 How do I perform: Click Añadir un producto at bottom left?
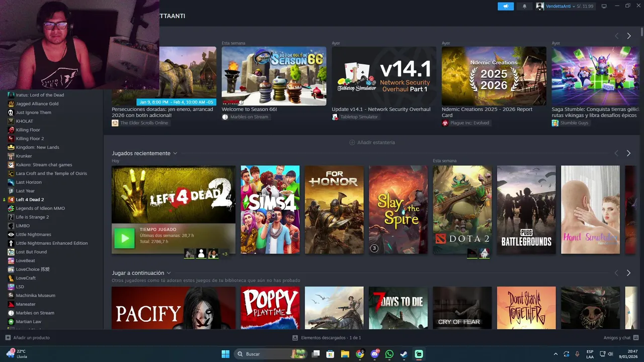pos(28,338)
